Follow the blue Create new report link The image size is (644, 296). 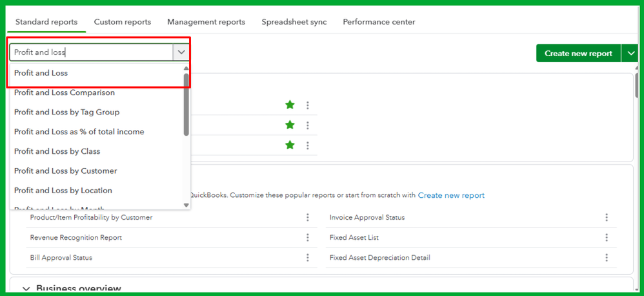click(x=451, y=195)
